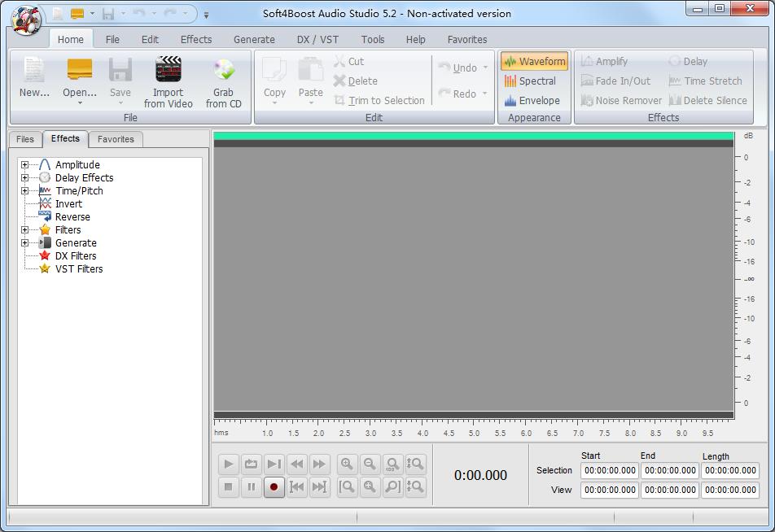
Task: Click the Selection Start time field
Action: pos(610,470)
